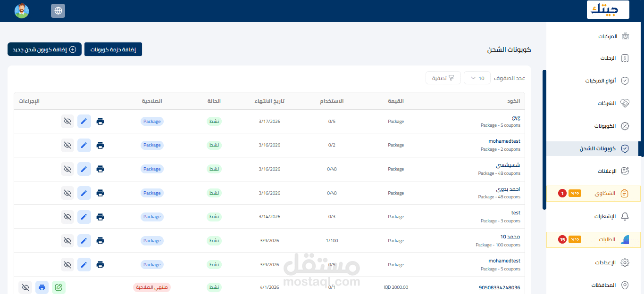Open the user avatar profile
Viewport: 644px width, 294px height.
coord(22,11)
